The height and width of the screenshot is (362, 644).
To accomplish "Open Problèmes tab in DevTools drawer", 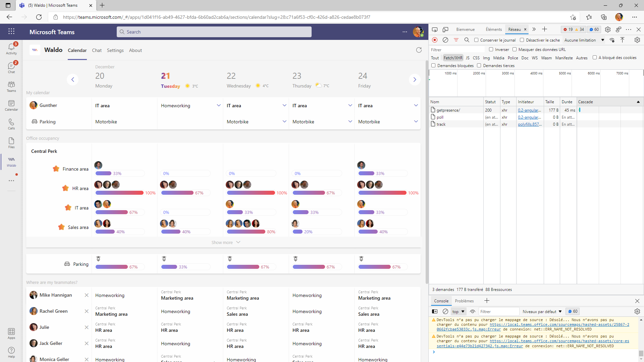I will 464,301.
